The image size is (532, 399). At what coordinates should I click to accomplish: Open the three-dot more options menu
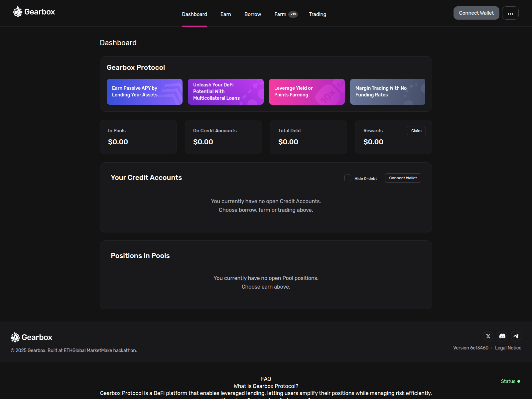point(510,13)
